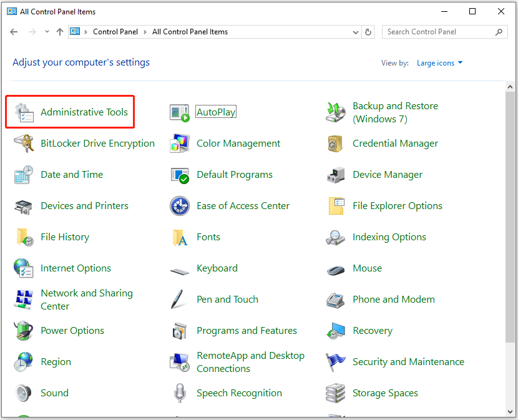
Task: Open the Power Options link
Action: [72, 331]
